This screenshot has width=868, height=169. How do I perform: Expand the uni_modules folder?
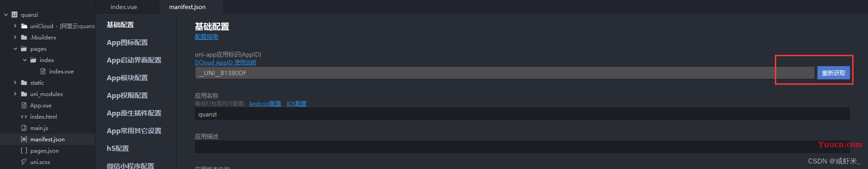15,94
